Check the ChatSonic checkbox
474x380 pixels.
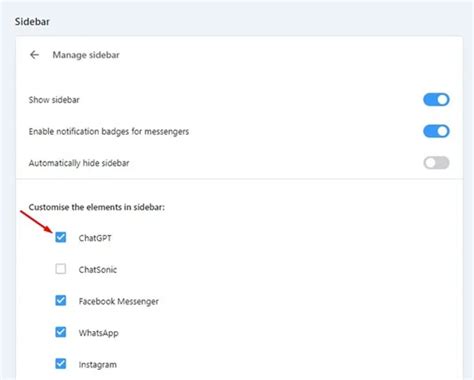coord(61,269)
